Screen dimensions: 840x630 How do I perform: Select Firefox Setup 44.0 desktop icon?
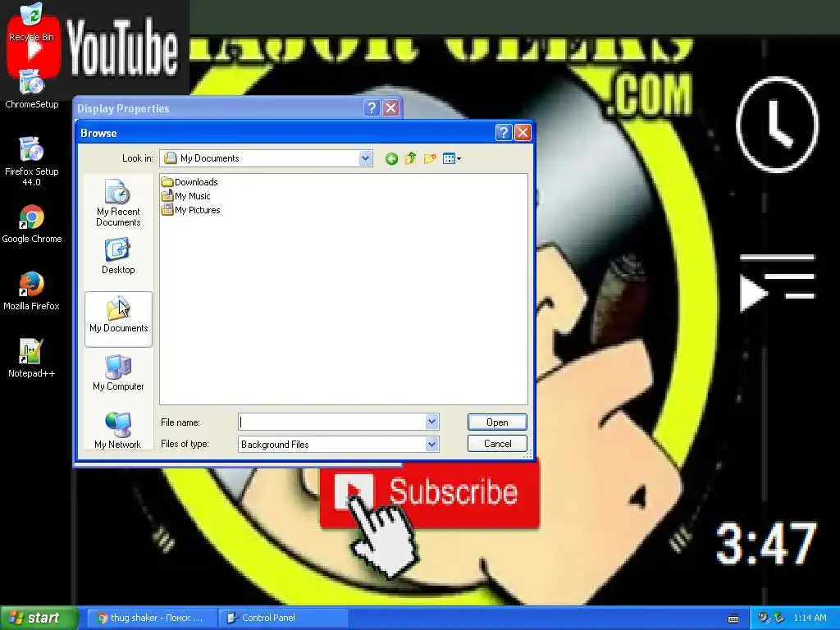pyautogui.click(x=32, y=162)
